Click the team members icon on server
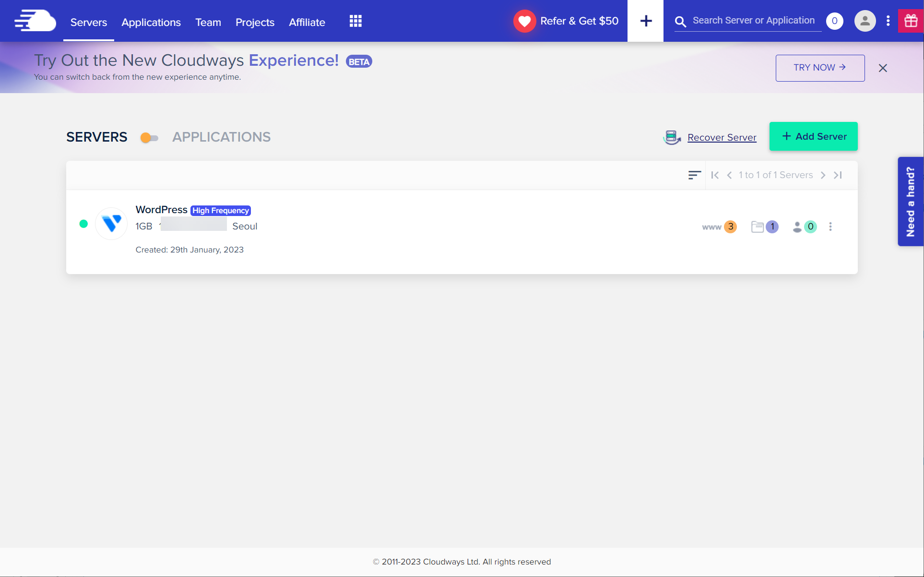Screen dimensions: 924x577 point(804,227)
